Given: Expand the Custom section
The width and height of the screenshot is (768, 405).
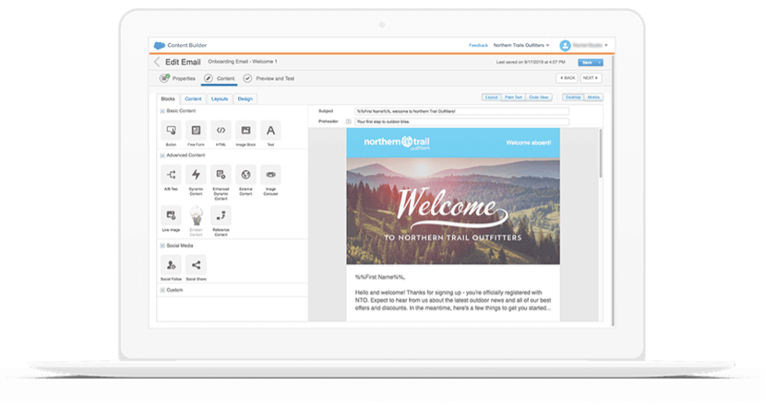Looking at the screenshot, I should 163,291.
